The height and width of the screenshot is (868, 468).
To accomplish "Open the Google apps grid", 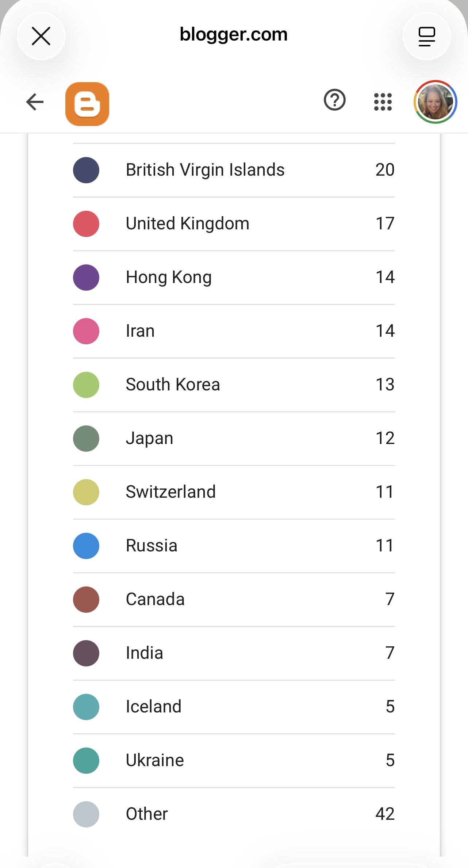I will pyautogui.click(x=383, y=102).
